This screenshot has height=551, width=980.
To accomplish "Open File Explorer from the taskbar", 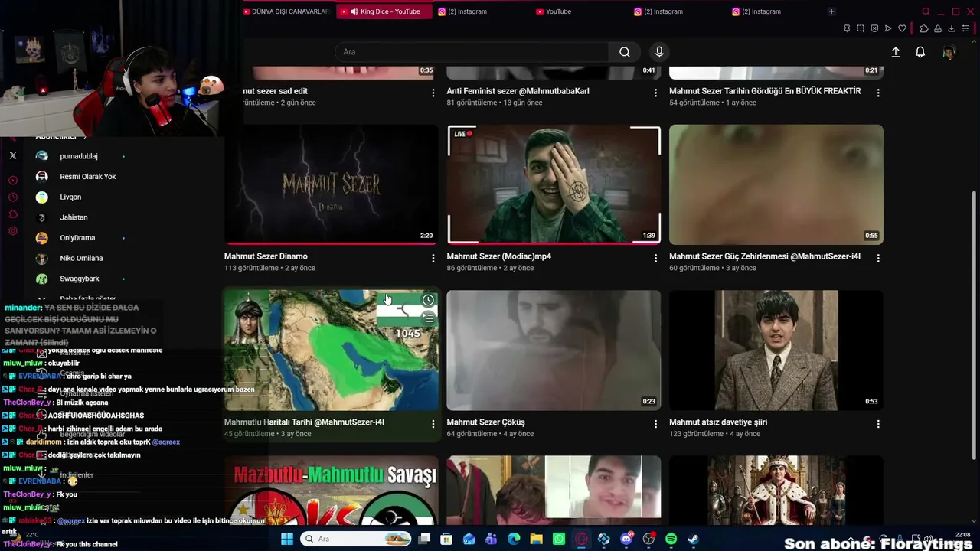I will click(537, 540).
